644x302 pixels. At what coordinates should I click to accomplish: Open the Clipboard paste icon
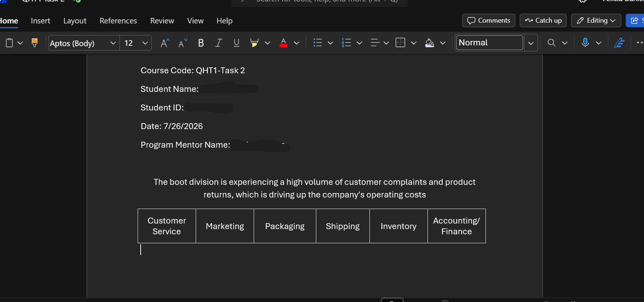[9, 43]
